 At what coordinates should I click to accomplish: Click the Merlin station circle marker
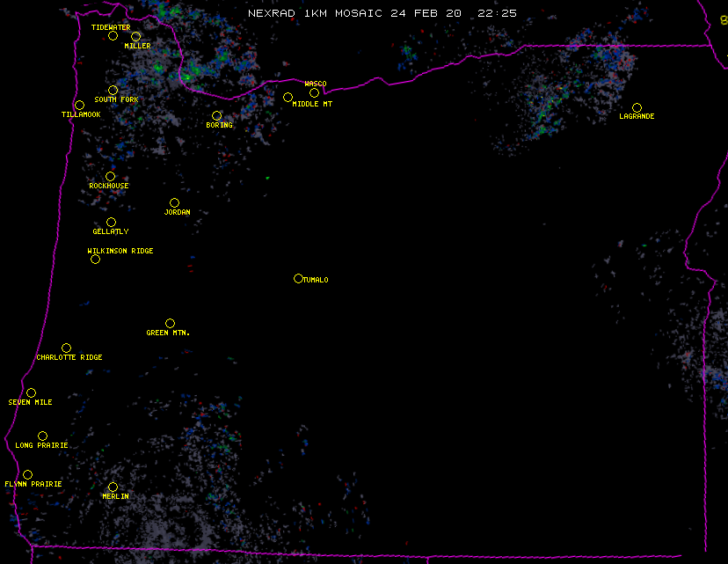113,487
